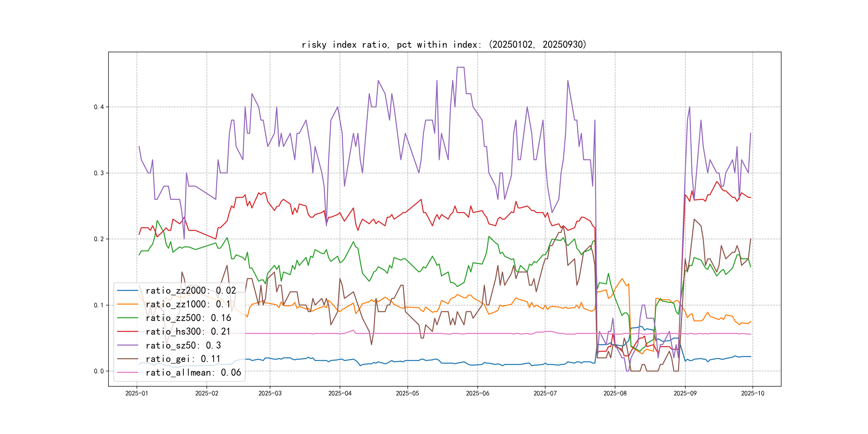Image resolution: width=868 pixels, height=434 pixels.
Task: Click the blue line swatch in the legend
Action: 128,290
